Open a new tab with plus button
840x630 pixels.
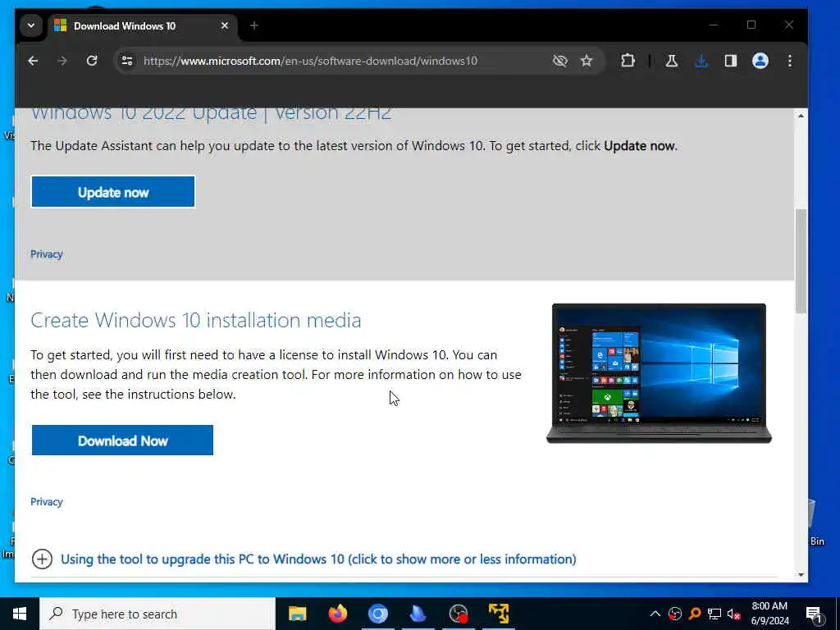point(254,25)
